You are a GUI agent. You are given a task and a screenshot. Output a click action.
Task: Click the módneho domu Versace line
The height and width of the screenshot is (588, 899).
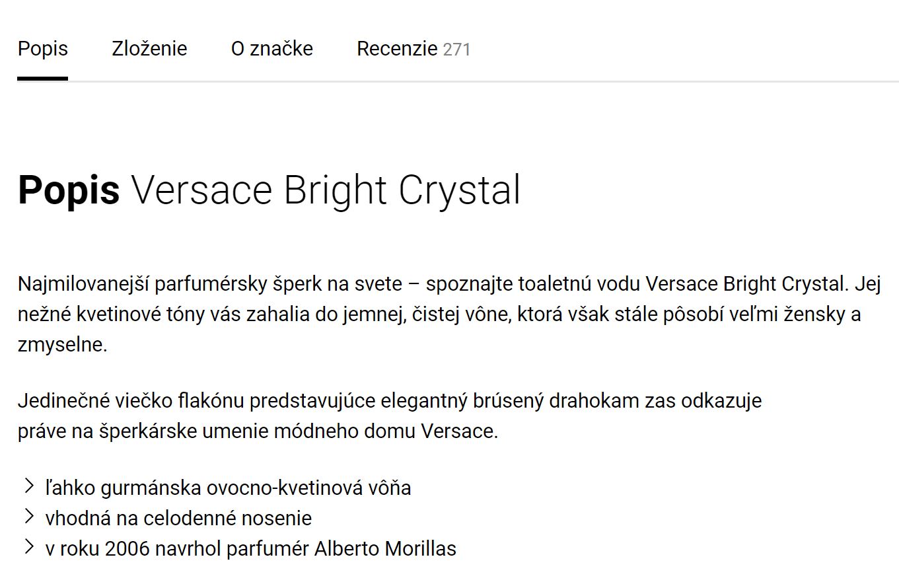[x=258, y=431]
